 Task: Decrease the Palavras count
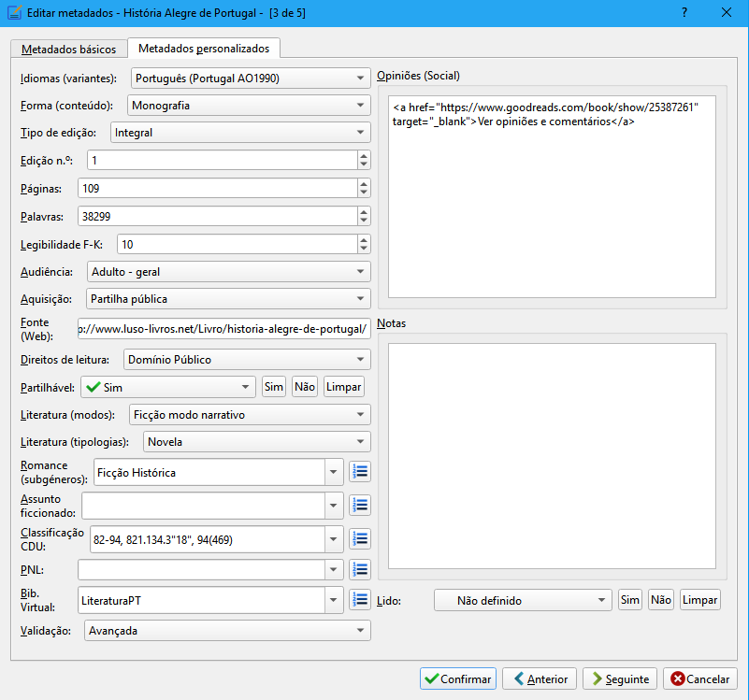tap(364, 221)
